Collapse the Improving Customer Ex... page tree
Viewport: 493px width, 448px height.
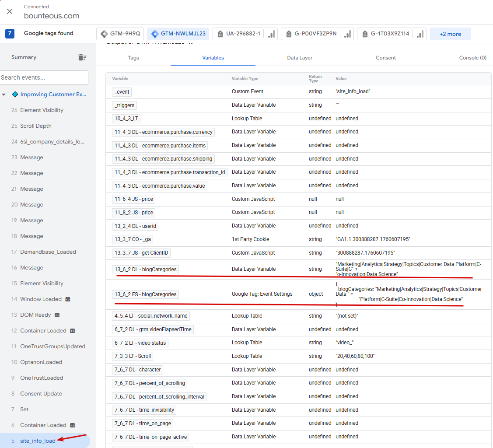point(4,94)
